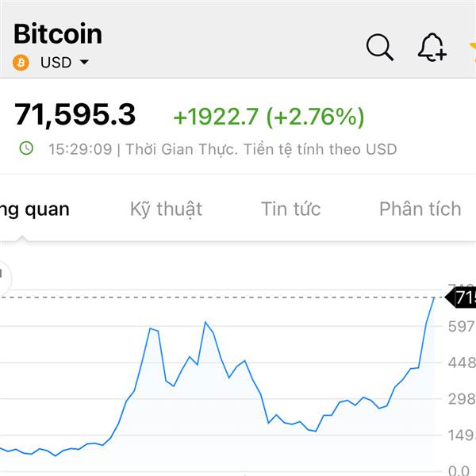
Task: Tap the yellow favorite star icon
Action: [x=472, y=49]
